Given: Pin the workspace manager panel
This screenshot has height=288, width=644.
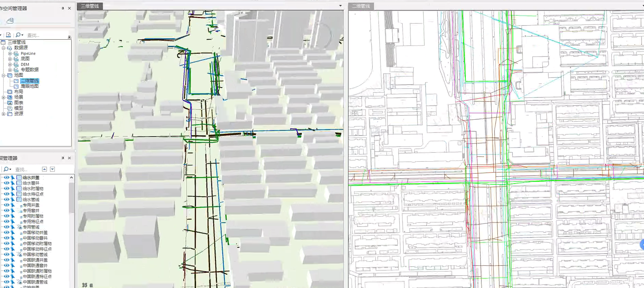Looking at the screenshot, I should (63, 9).
